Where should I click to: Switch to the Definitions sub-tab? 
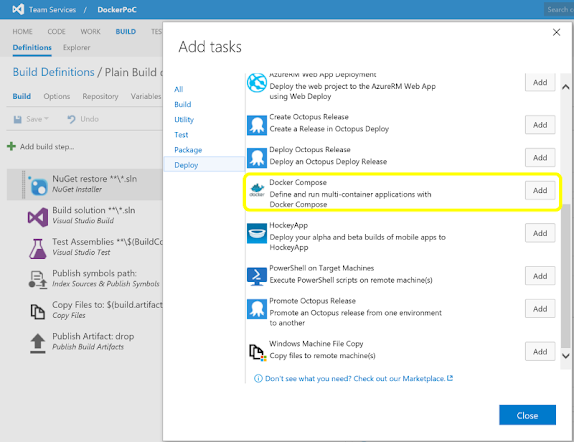tap(32, 48)
